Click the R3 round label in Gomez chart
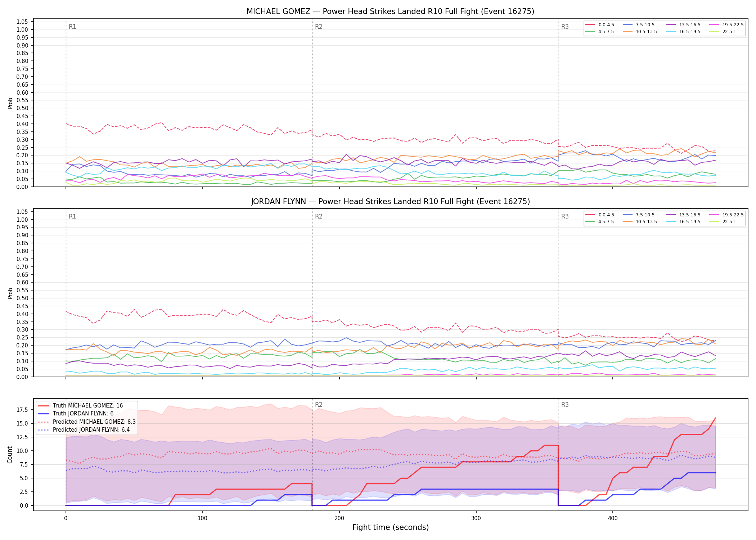756x540 pixels. tap(565, 27)
